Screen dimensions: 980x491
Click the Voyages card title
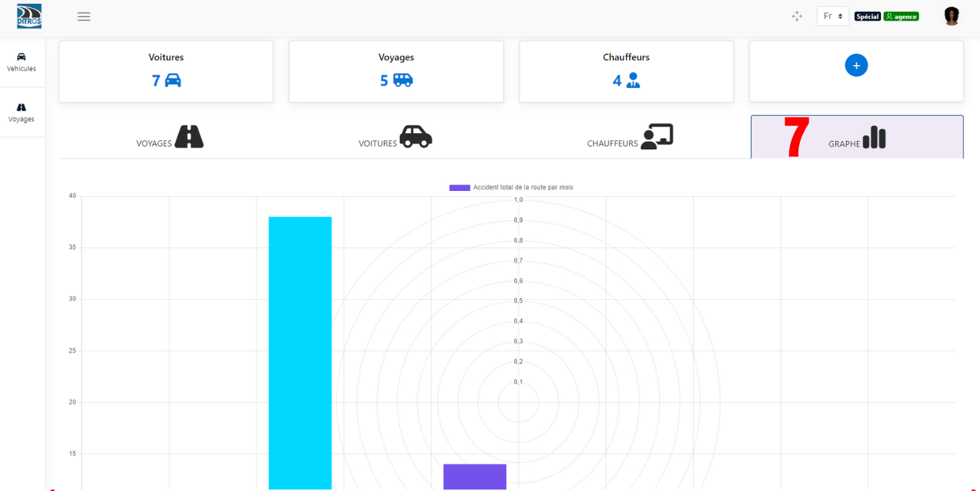pos(396,57)
